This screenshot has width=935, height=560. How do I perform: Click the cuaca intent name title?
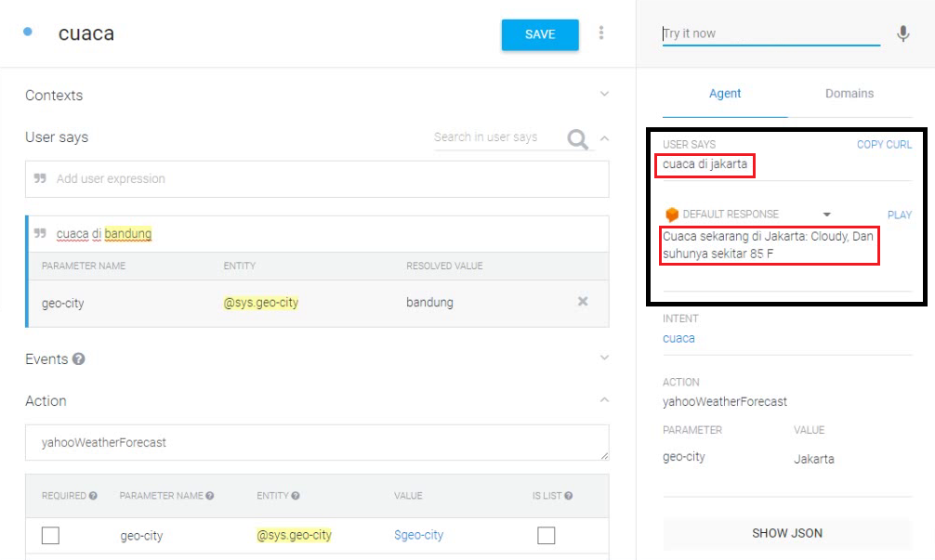(x=86, y=33)
